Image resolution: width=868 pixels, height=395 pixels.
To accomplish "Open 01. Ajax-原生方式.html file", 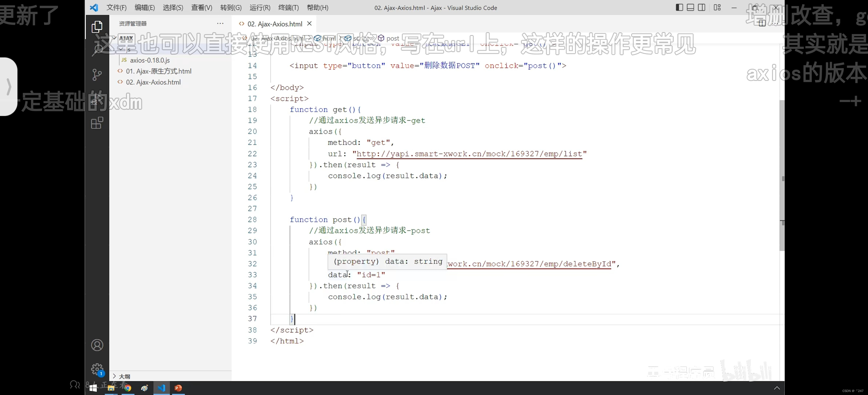I will click(158, 71).
